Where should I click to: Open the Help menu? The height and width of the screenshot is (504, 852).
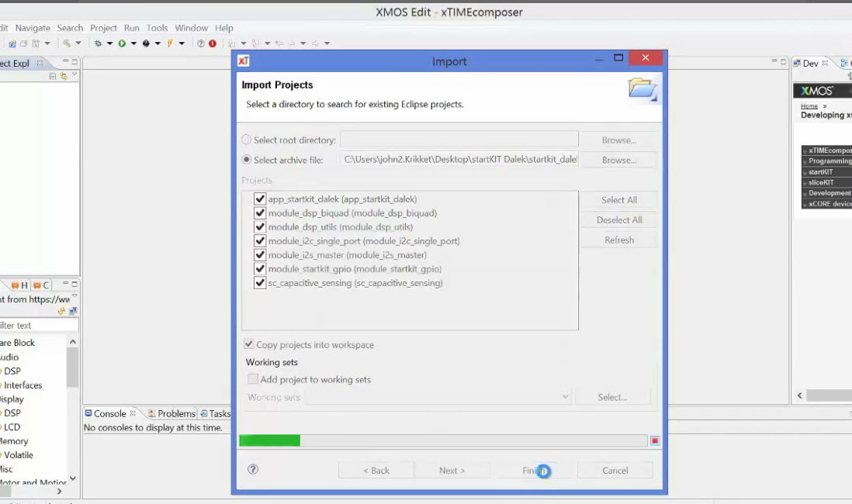pos(224,28)
